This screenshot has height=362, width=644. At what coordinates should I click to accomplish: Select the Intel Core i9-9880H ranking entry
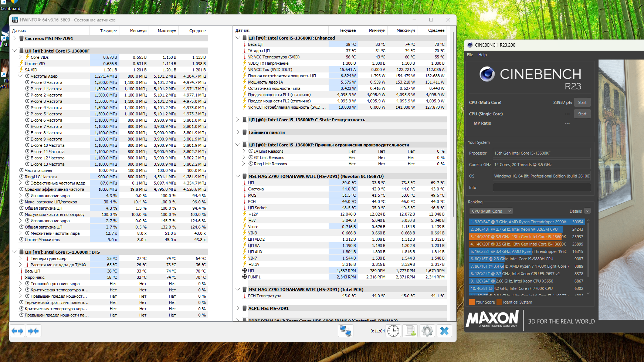click(527, 259)
